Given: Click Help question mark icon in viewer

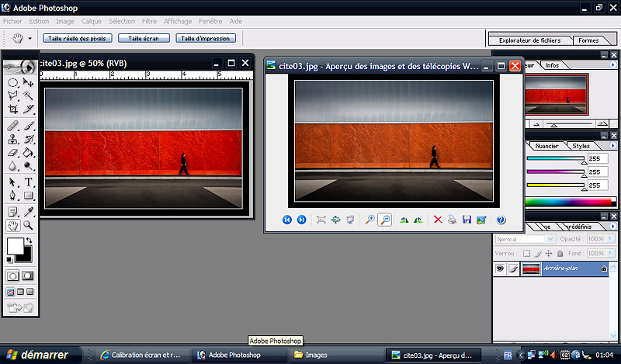Looking at the screenshot, I should coord(501,220).
